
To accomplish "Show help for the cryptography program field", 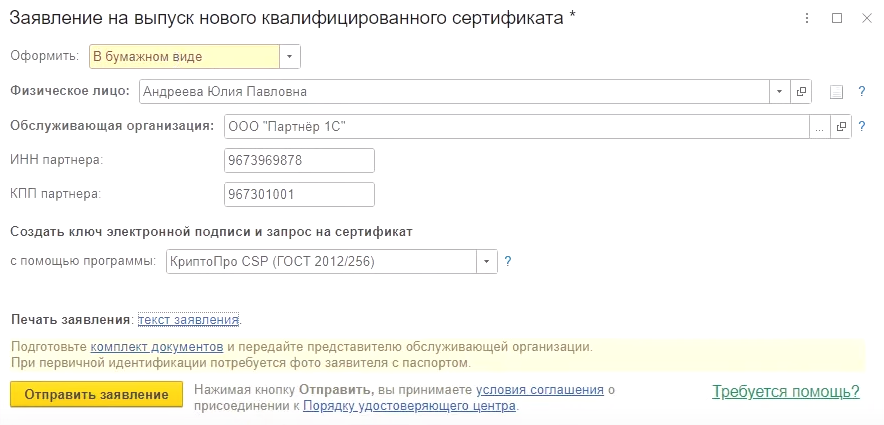I will tap(508, 262).
